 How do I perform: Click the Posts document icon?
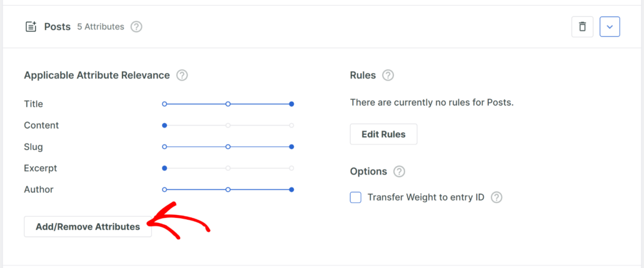click(31, 27)
